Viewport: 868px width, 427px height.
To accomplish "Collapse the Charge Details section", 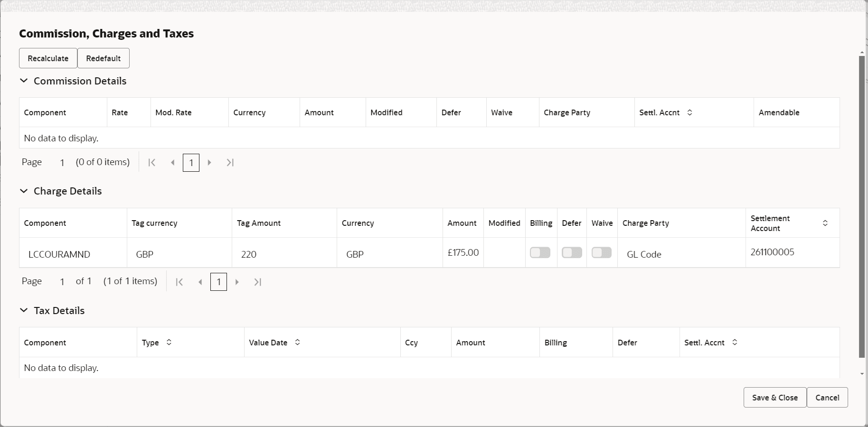I will (24, 191).
